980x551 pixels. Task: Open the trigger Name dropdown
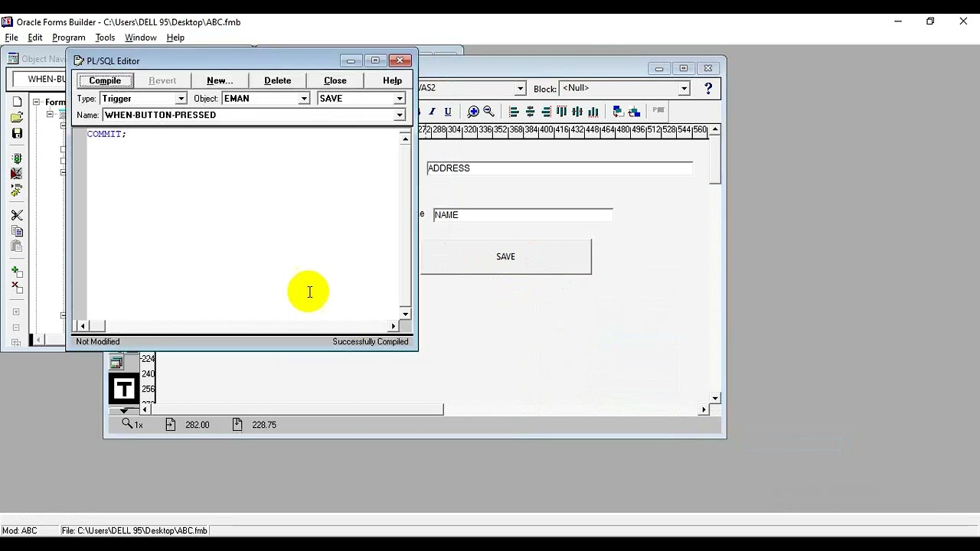coord(400,115)
